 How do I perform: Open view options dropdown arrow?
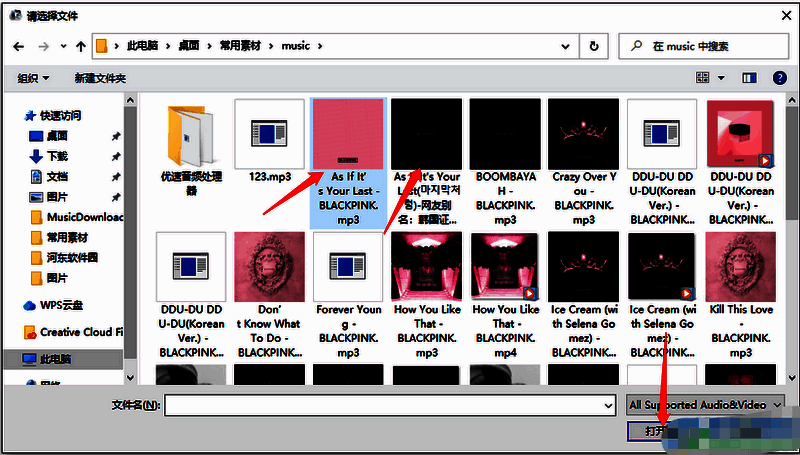(x=721, y=78)
